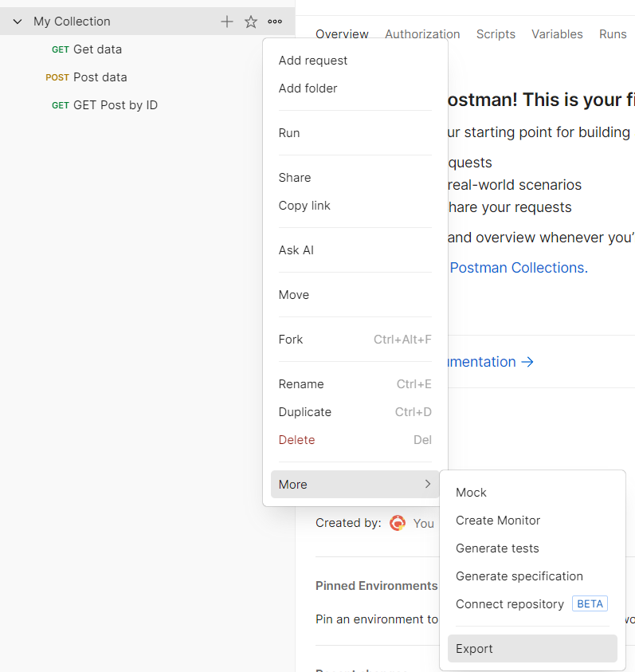Image resolution: width=635 pixels, height=672 pixels.
Task: Open the Authorization tab
Action: [422, 34]
